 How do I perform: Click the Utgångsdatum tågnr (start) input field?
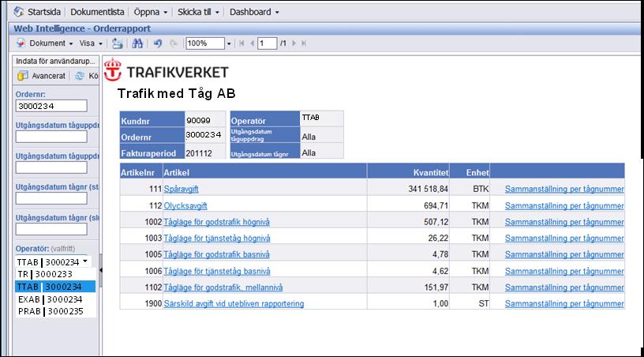(x=51, y=198)
